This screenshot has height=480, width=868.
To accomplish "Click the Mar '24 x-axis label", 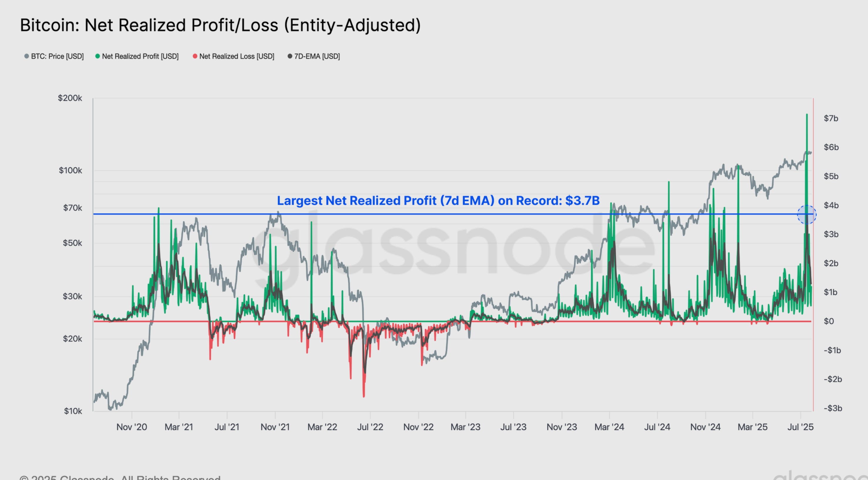I will (609, 427).
